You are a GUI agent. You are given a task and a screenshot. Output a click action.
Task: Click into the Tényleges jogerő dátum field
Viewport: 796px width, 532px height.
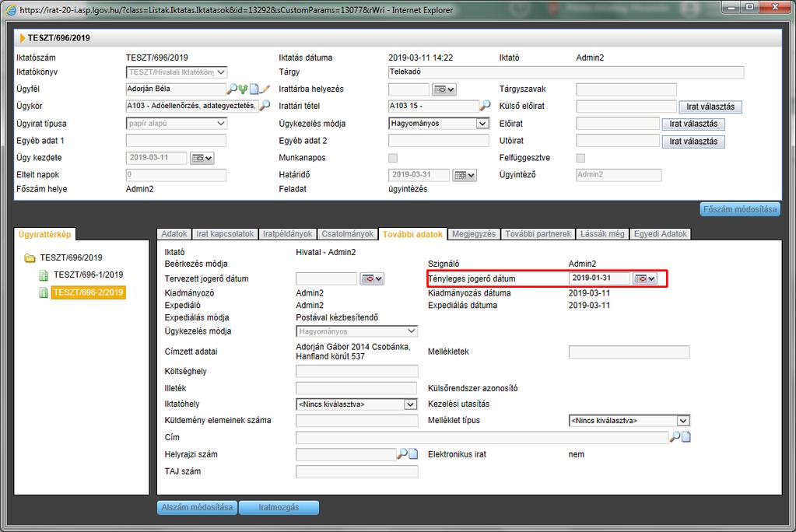(x=599, y=278)
